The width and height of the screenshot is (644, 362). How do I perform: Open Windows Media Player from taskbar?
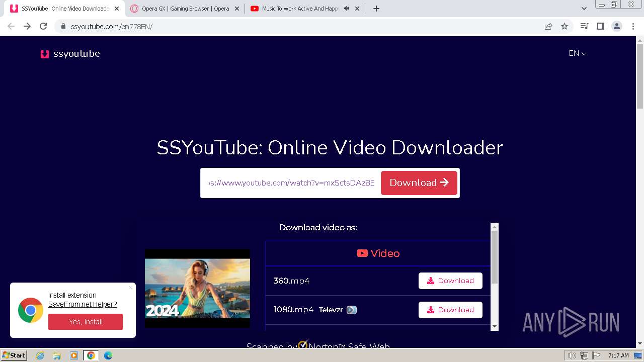coord(74,355)
